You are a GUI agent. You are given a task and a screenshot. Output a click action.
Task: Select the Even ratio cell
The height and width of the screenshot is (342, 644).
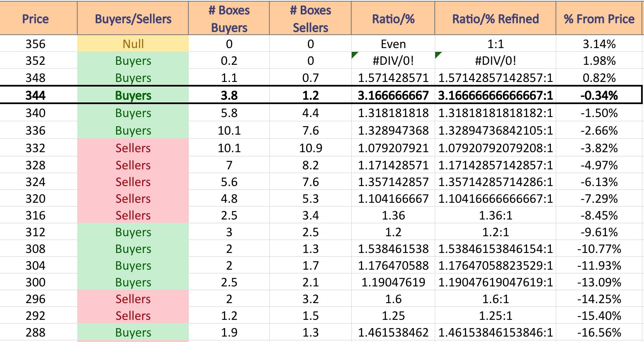[x=393, y=43]
